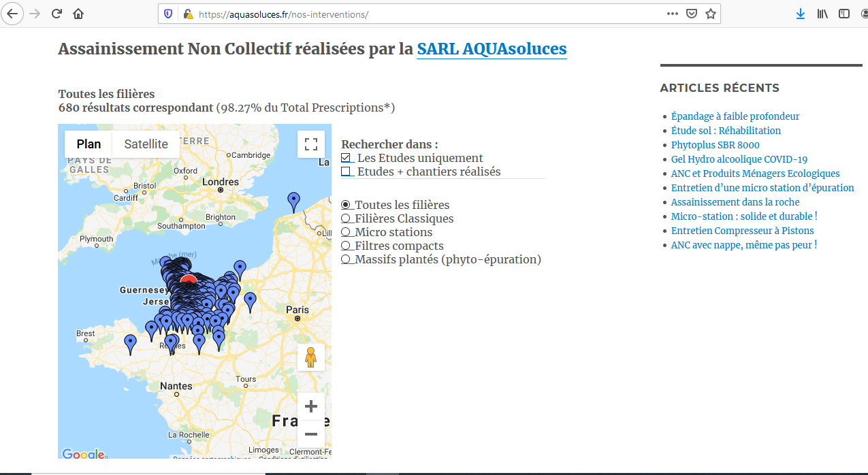Screen dimensions: 868x475
Task: Go to browser home page icon
Action: (x=78, y=14)
